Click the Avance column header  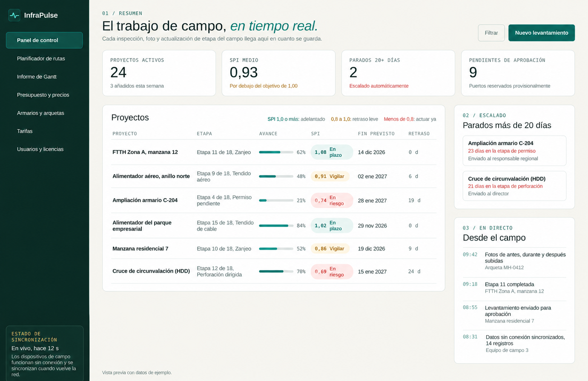click(268, 134)
